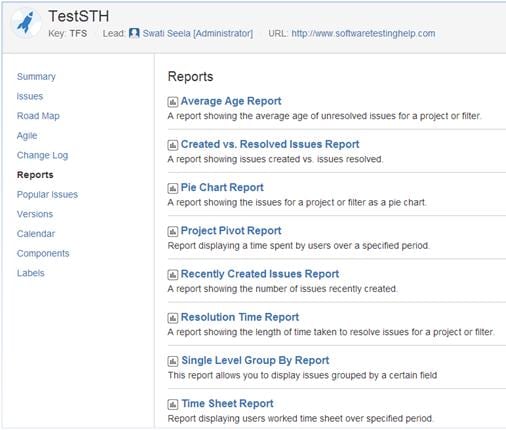Open the Summary sidebar item

[x=36, y=77]
